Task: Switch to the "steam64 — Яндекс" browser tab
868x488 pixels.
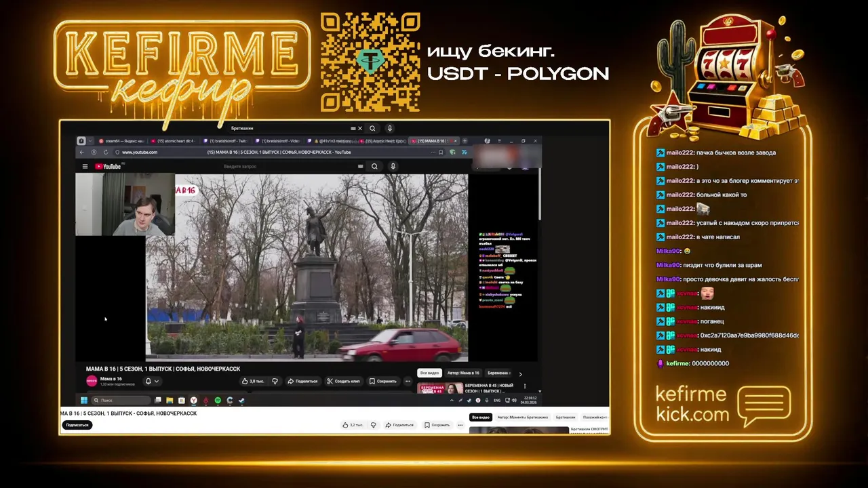Action: click(x=123, y=141)
